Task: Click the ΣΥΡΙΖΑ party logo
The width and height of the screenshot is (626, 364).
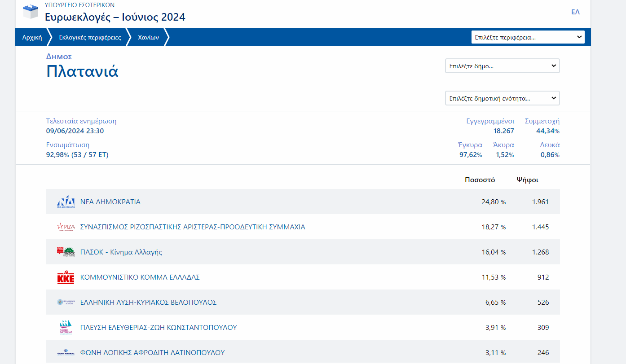Action: (66, 227)
